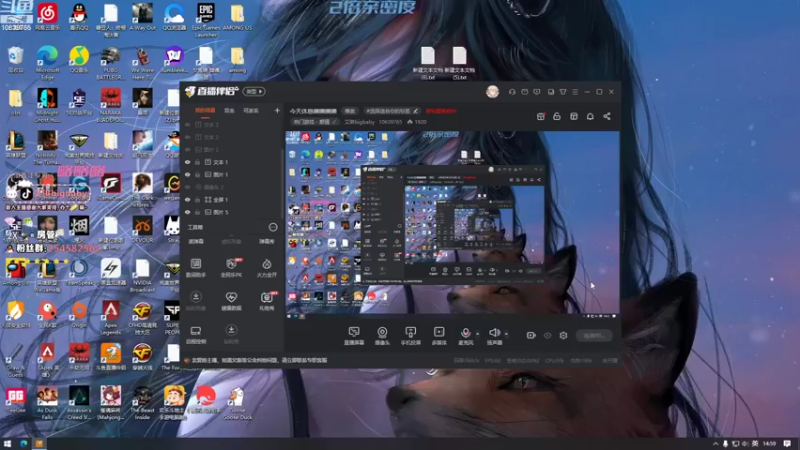
Task: Open the 弹幕秀 toolbox tab
Action: tap(266, 241)
